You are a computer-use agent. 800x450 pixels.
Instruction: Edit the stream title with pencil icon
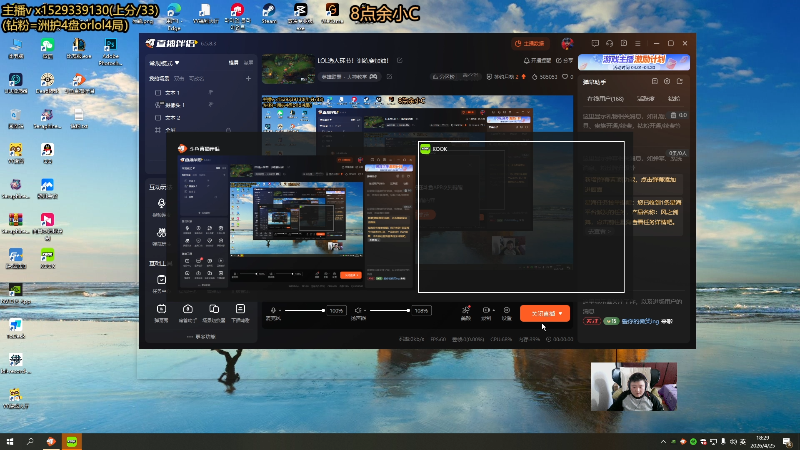click(x=399, y=60)
